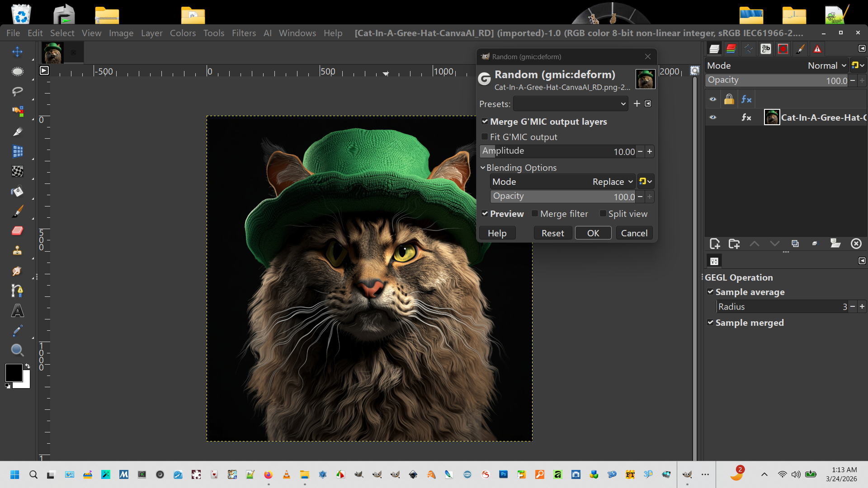Screen dimensions: 868x488
Task: Open blending mode group switcher in dialog
Action: pos(646,182)
